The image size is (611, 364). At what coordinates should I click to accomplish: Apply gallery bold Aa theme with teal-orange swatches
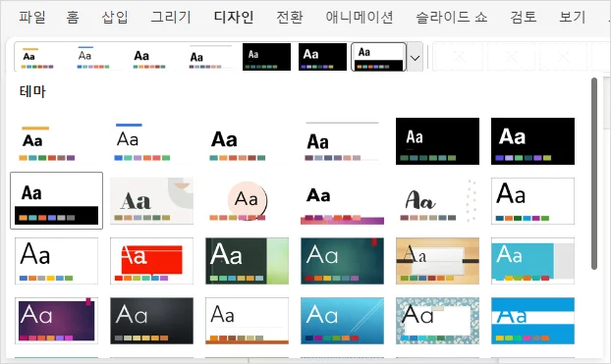[247, 141]
